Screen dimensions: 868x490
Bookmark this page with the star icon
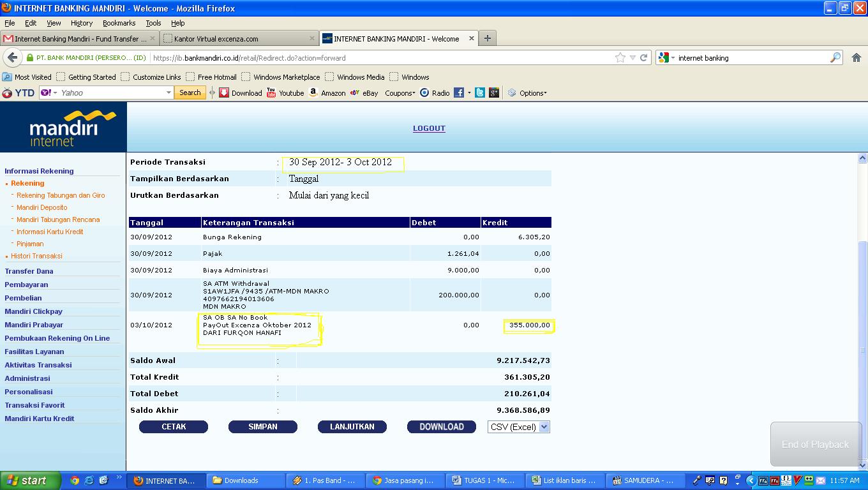click(620, 57)
